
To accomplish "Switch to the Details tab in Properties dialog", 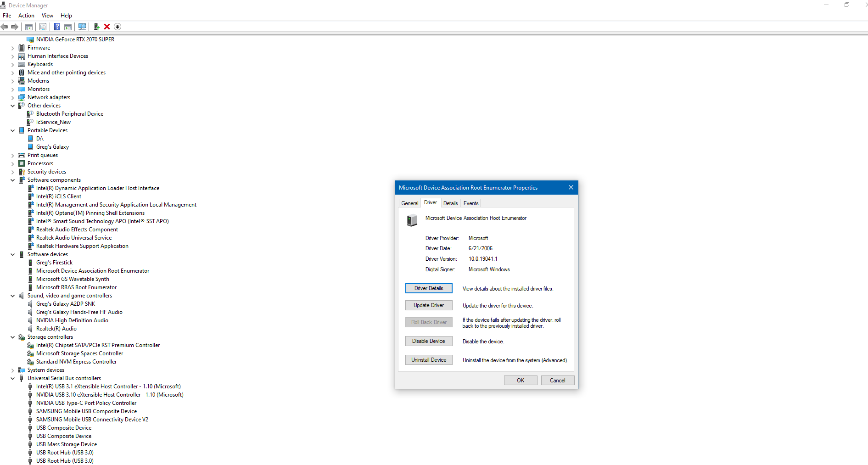I will pyautogui.click(x=450, y=203).
